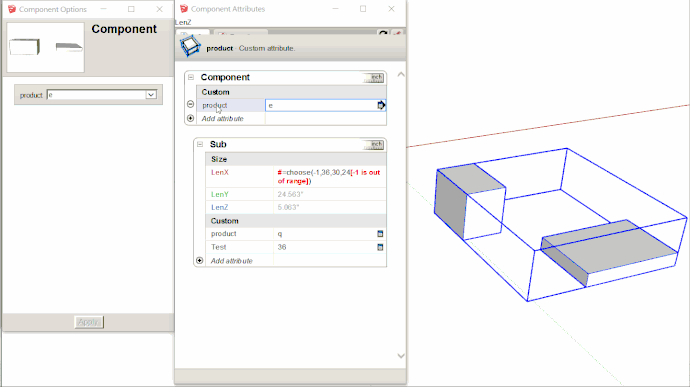
Task: Select the Test attribute name
Action: [x=219, y=247]
